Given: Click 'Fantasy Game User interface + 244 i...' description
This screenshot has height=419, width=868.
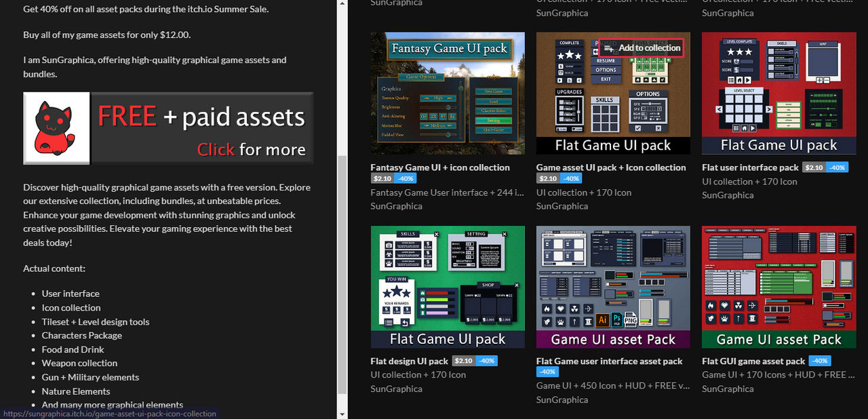Looking at the screenshot, I should click(448, 193).
